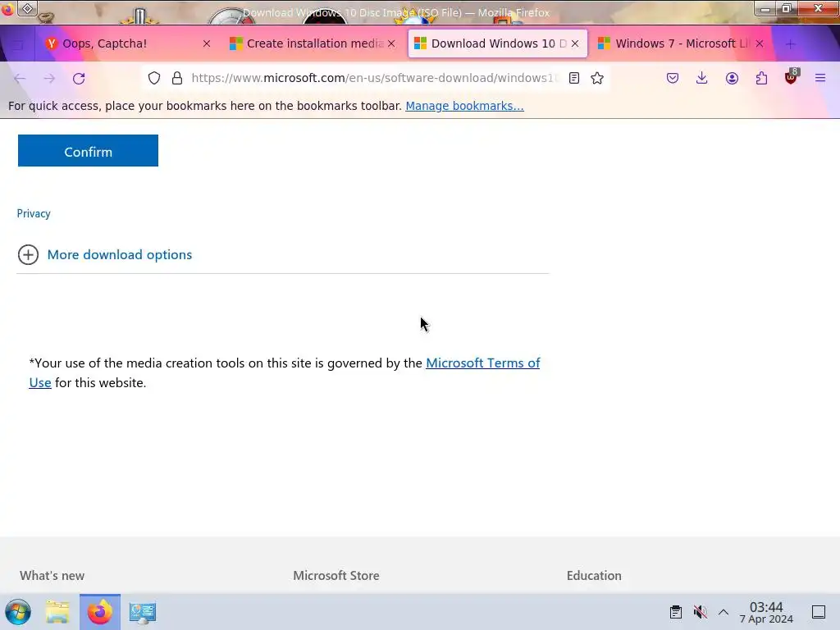Close the Create installation media tab
This screenshot has width=840, height=630.
pyautogui.click(x=391, y=44)
